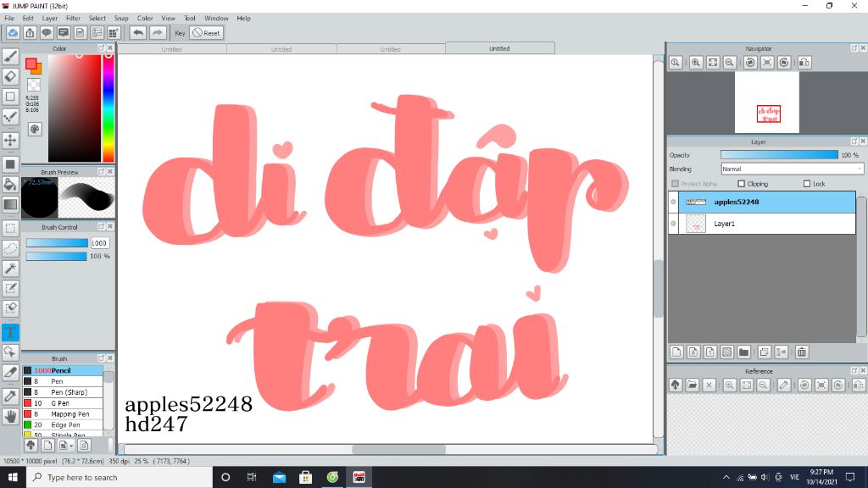
Task: Add a new folder in Layer panel
Action: (743, 352)
